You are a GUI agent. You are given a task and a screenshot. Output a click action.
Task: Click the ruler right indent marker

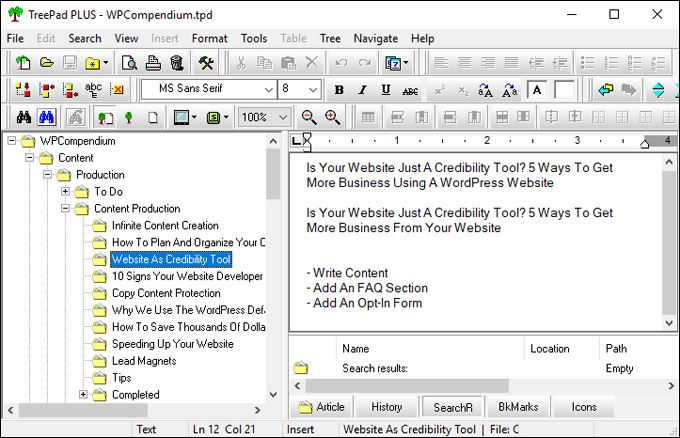[x=644, y=144]
